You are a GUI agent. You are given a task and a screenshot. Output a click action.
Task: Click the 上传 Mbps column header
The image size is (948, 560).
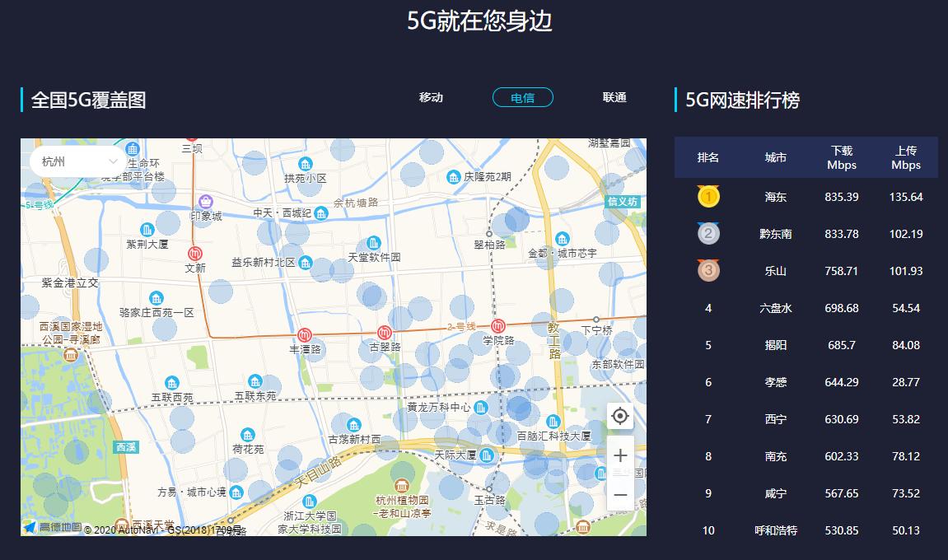tap(906, 157)
